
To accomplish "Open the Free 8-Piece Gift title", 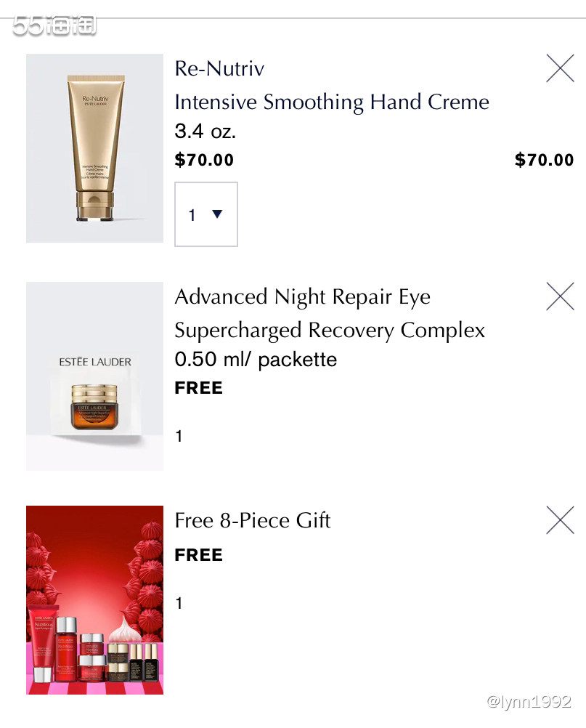I will click(x=253, y=521).
